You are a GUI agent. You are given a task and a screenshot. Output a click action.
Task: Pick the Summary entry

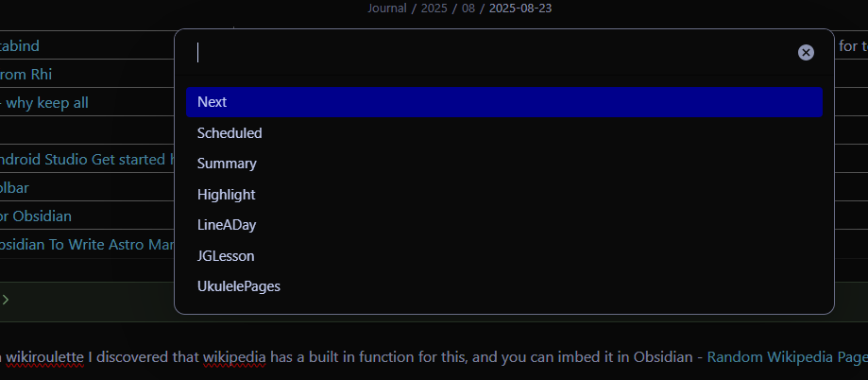coord(503,164)
